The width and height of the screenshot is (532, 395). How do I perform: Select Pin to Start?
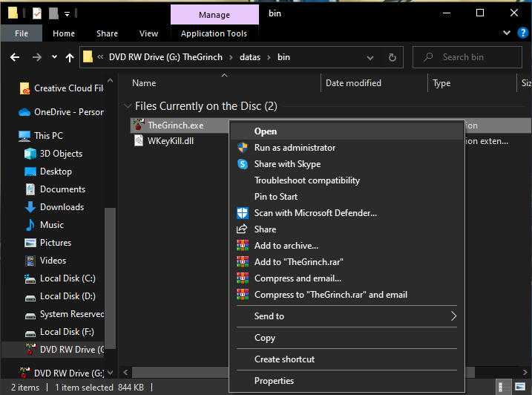[x=347, y=197]
